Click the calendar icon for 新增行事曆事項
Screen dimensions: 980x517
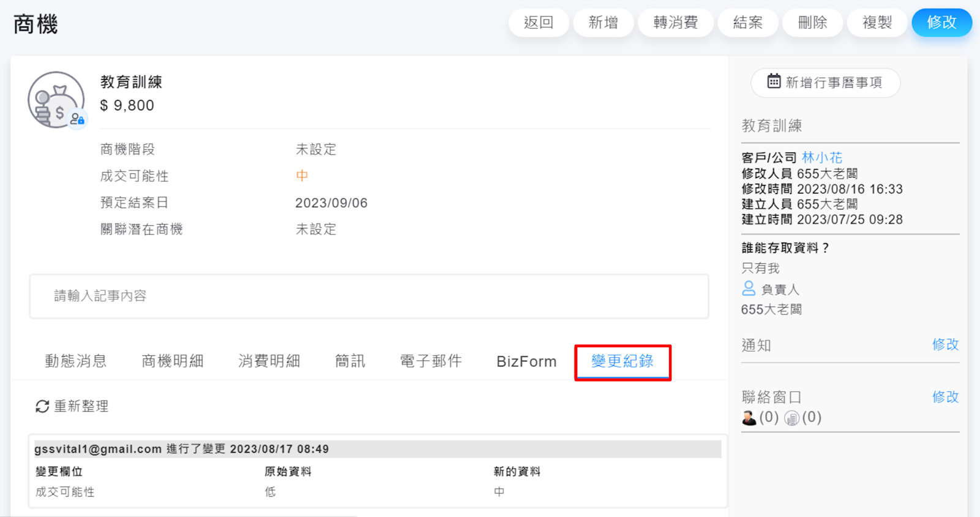774,81
